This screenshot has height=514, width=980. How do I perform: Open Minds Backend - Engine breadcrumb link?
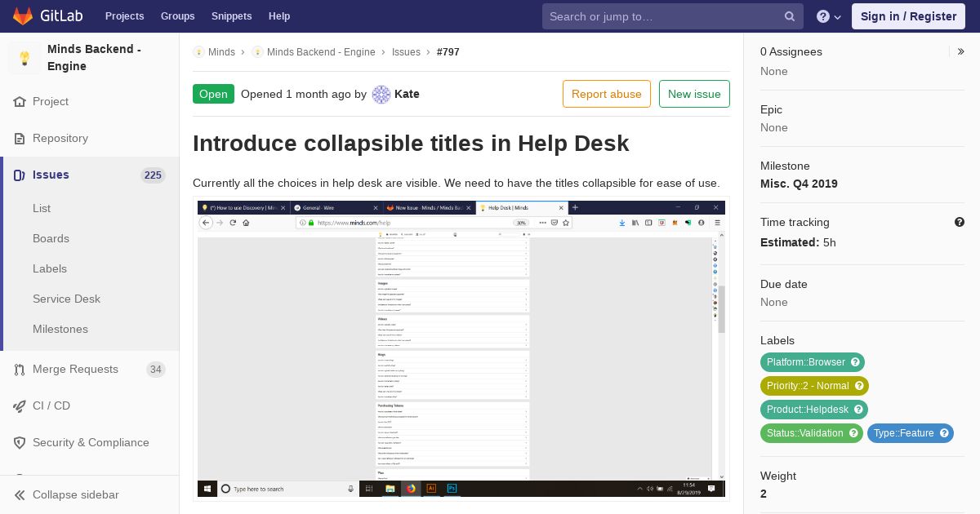pos(321,52)
